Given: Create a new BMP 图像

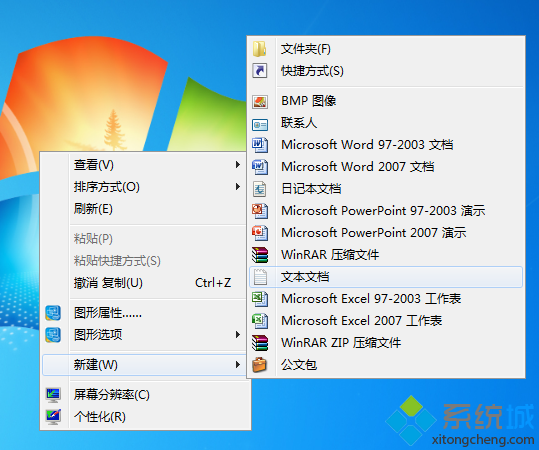Looking at the screenshot, I should tap(386, 101).
